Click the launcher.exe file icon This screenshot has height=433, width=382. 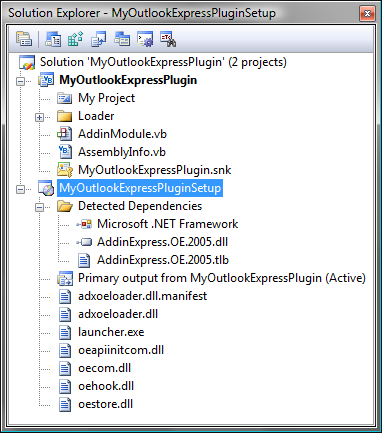coord(65,332)
